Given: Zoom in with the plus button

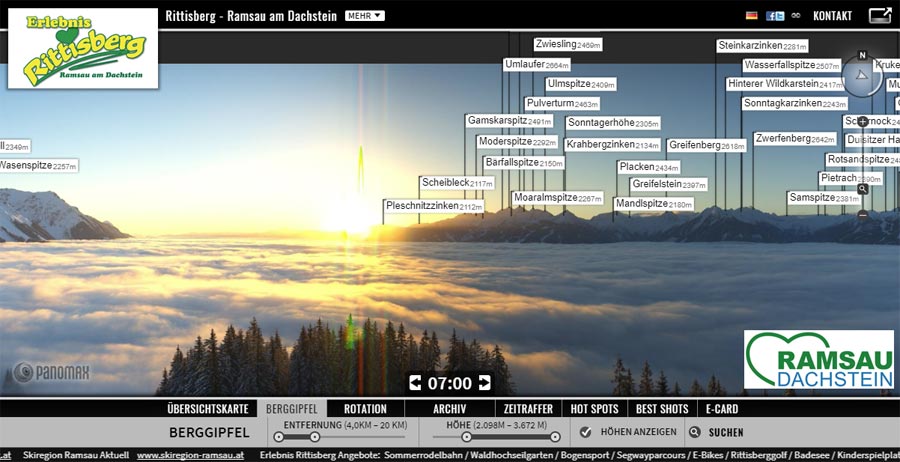Looking at the screenshot, I should tap(863, 122).
